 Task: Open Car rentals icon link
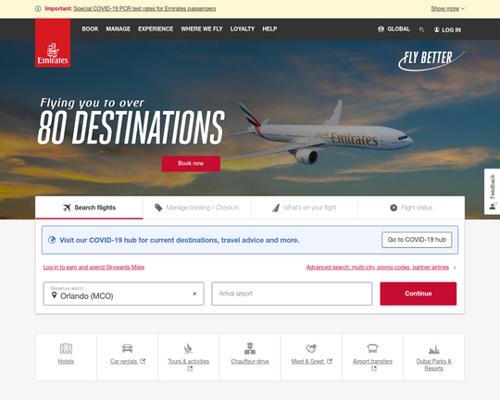tap(127, 348)
